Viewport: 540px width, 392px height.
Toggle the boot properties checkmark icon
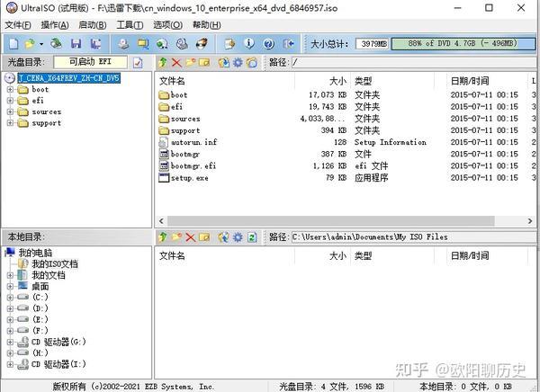point(138,62)
